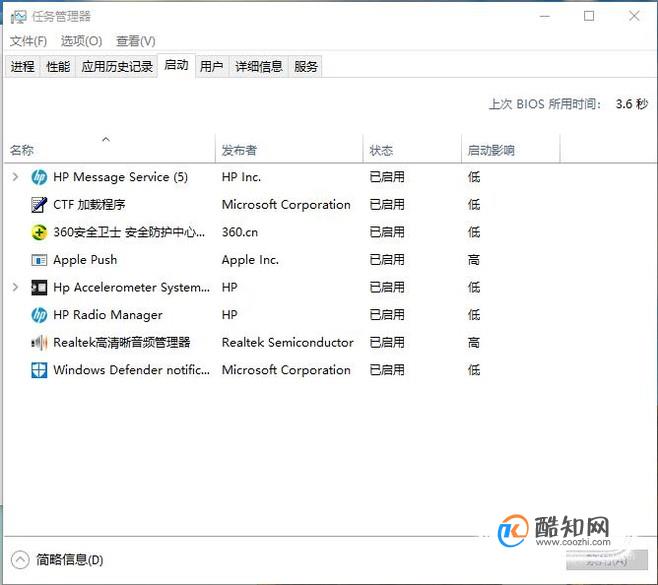
Task: Switch to the 详细信息 tab
Action: [258, 66]
